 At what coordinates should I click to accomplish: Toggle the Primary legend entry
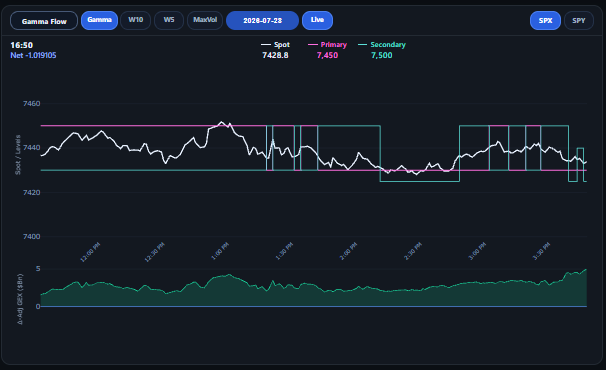pyautogui.click(x=327, y=45)
